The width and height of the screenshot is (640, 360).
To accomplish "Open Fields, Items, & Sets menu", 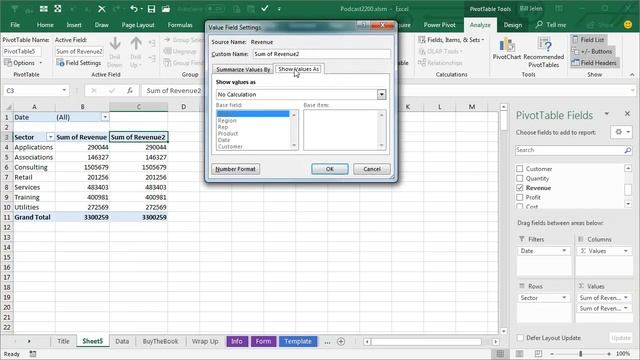I will 451,40.
